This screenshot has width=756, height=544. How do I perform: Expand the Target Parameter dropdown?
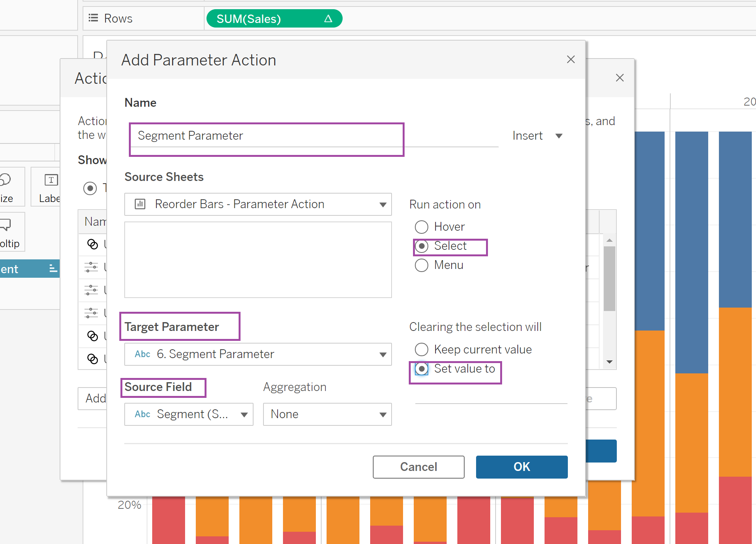[x=258, y=354]
